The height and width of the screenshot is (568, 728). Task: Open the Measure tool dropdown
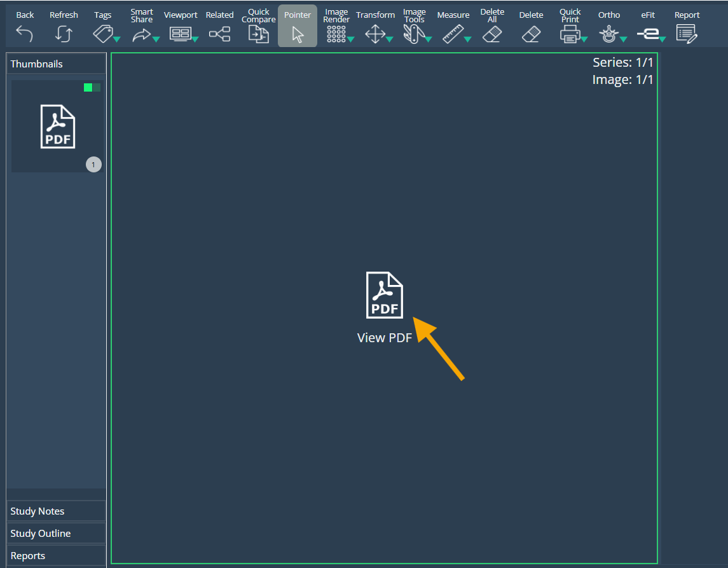pos(467,39)
